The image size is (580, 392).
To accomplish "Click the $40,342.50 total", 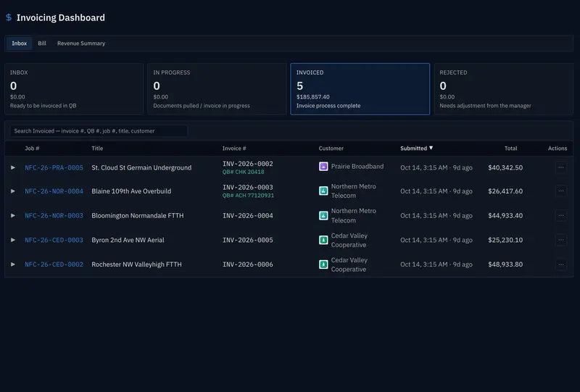I will pyautogui.click(x=505, y=167).
